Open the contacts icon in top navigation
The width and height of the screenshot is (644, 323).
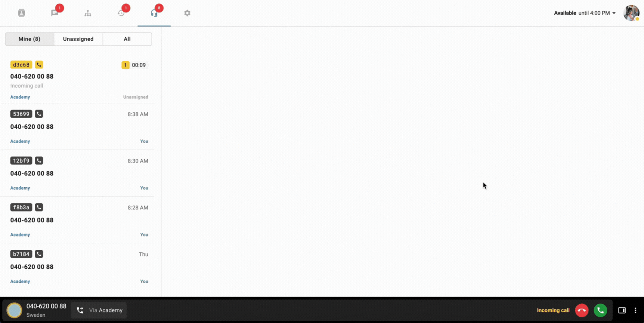[x=21, y=13]
